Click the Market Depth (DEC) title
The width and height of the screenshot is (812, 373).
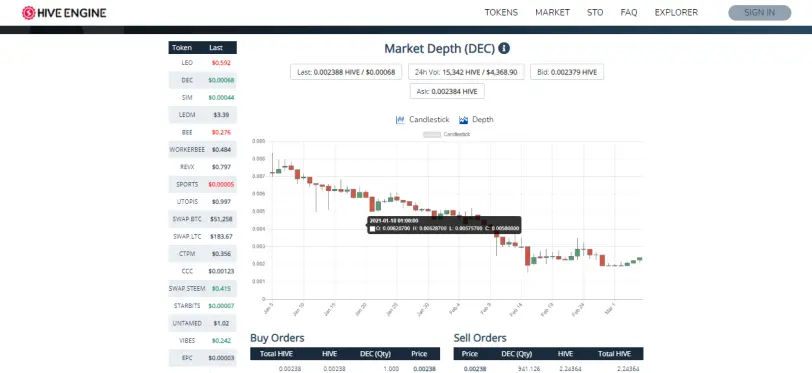point(439,49)
